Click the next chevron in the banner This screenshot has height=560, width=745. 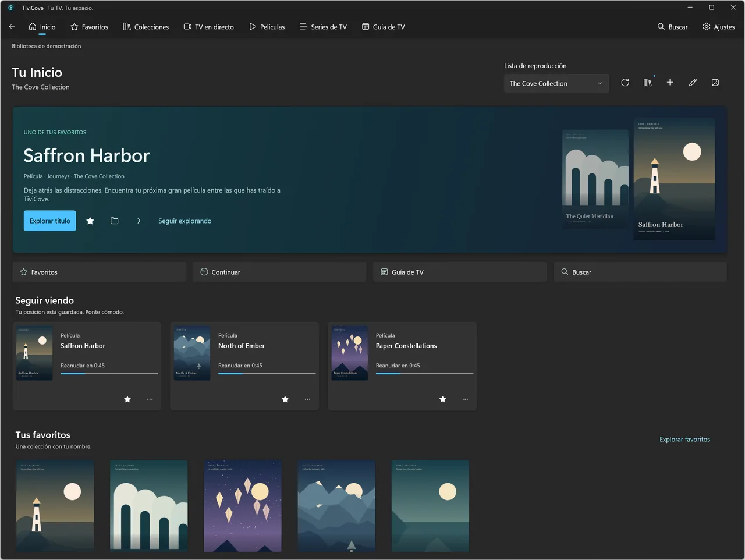coord(139,221)
